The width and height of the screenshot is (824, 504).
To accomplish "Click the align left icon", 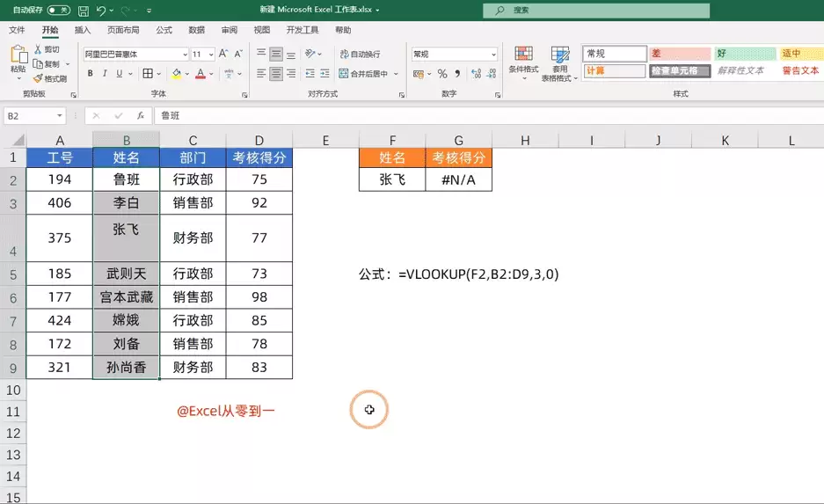I will pos(261,74).
